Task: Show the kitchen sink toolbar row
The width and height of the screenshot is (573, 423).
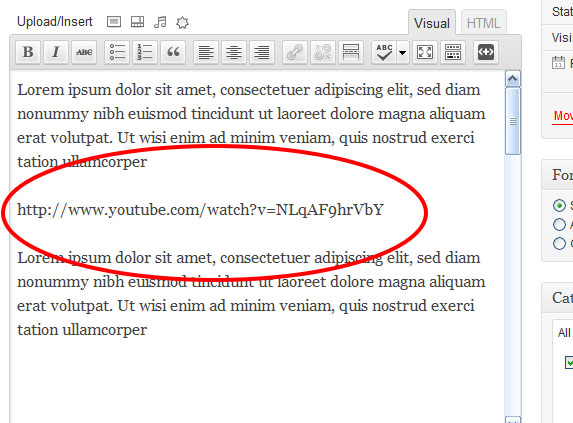Action: [453, 52]
